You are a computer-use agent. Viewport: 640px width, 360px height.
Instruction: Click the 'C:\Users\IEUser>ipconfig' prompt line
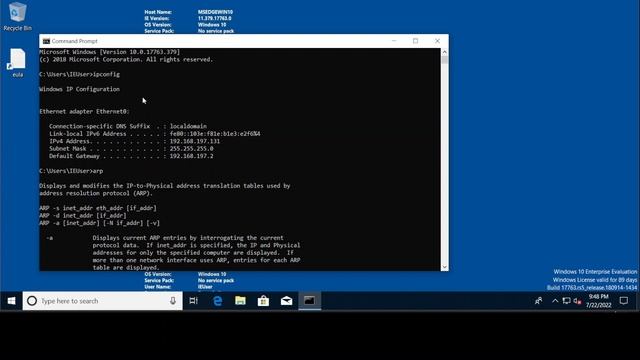point(80,74)
